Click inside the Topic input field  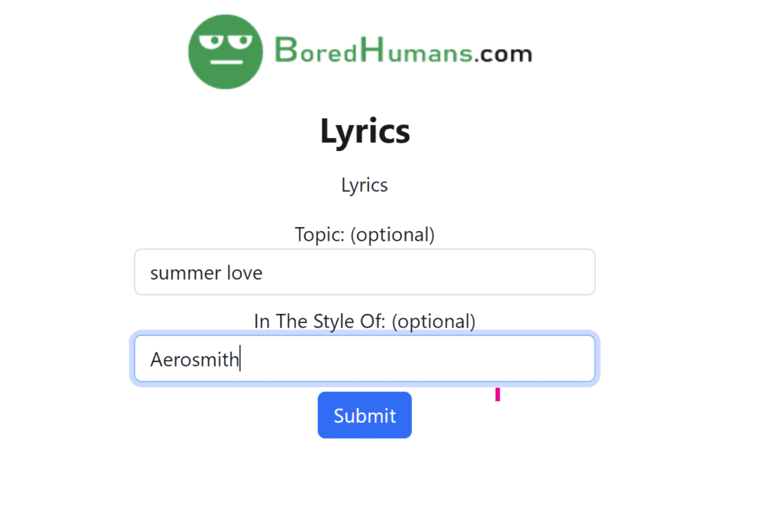[x=365, y=272]
